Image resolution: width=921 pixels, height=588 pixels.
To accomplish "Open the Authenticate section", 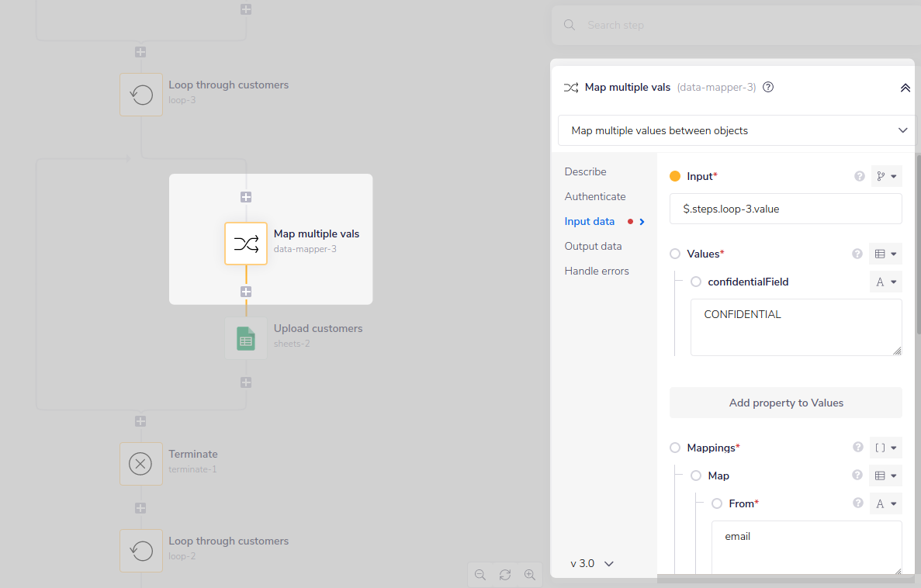I will click(594, 196).
